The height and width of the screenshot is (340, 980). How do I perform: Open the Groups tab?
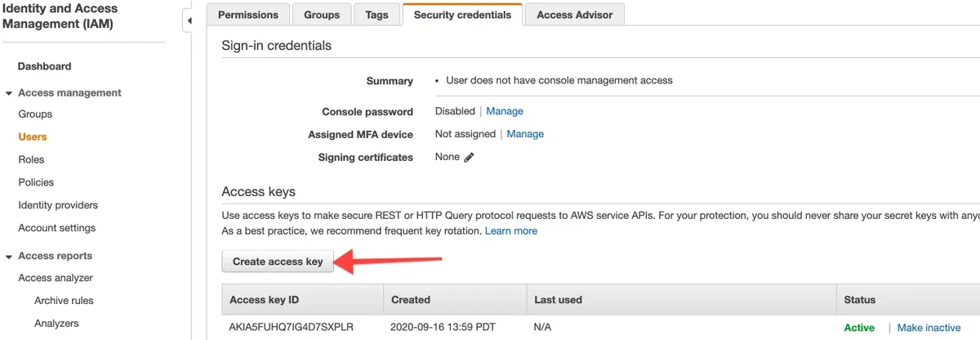point(322,15)
